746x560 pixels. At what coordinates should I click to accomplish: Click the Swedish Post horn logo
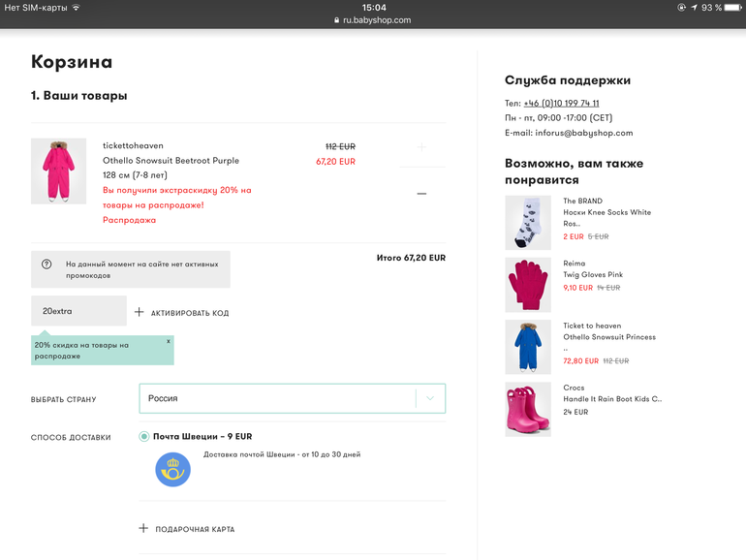pyautogui.click(x=173, y=469)
